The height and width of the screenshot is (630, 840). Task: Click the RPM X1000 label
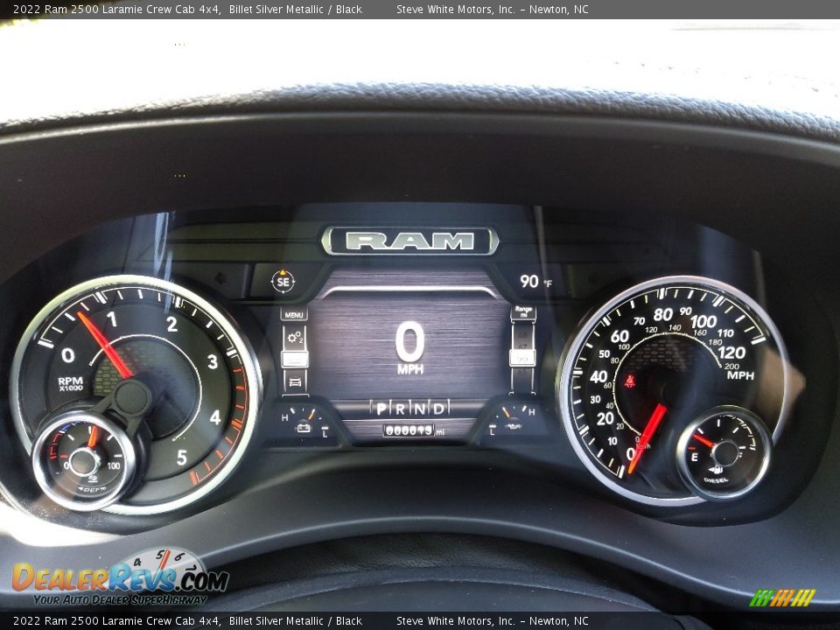(70, 383)
